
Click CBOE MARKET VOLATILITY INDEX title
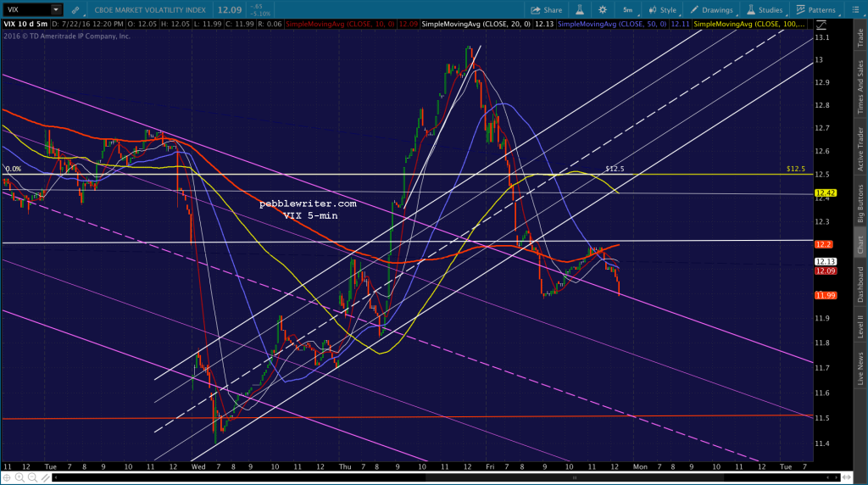(150, 10)
